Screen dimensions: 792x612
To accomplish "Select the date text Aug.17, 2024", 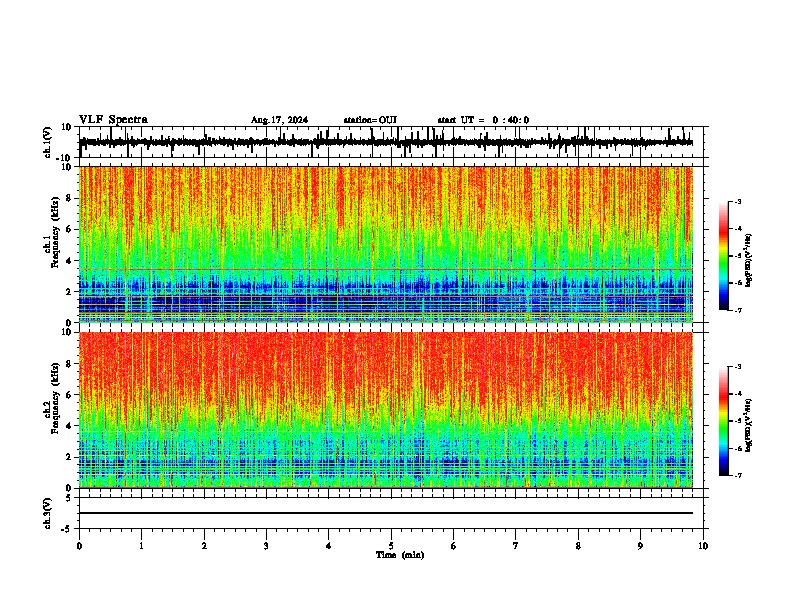I will tap(279, 120).
